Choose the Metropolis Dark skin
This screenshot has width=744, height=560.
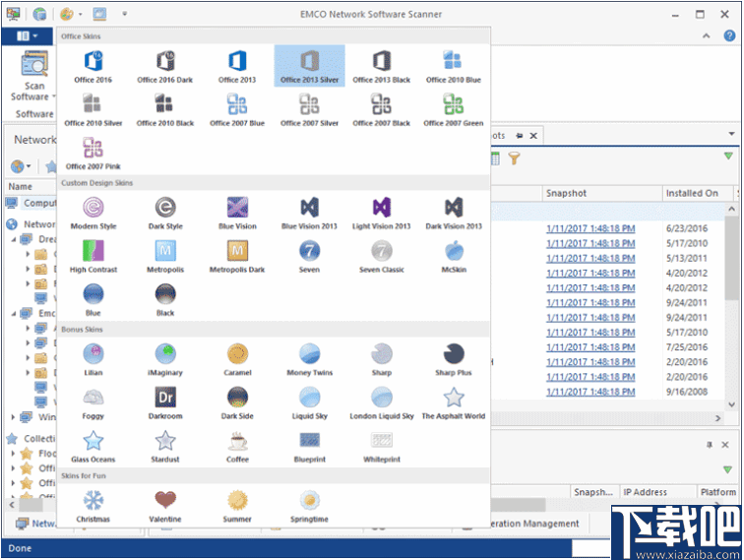237,256
